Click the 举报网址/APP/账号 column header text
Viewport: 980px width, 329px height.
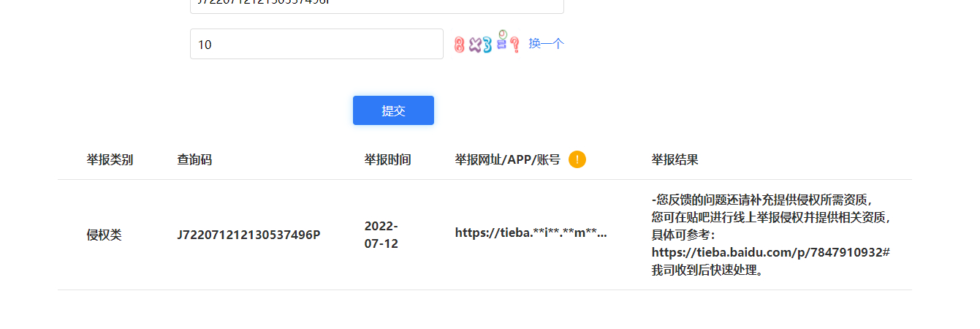[507, 159]
